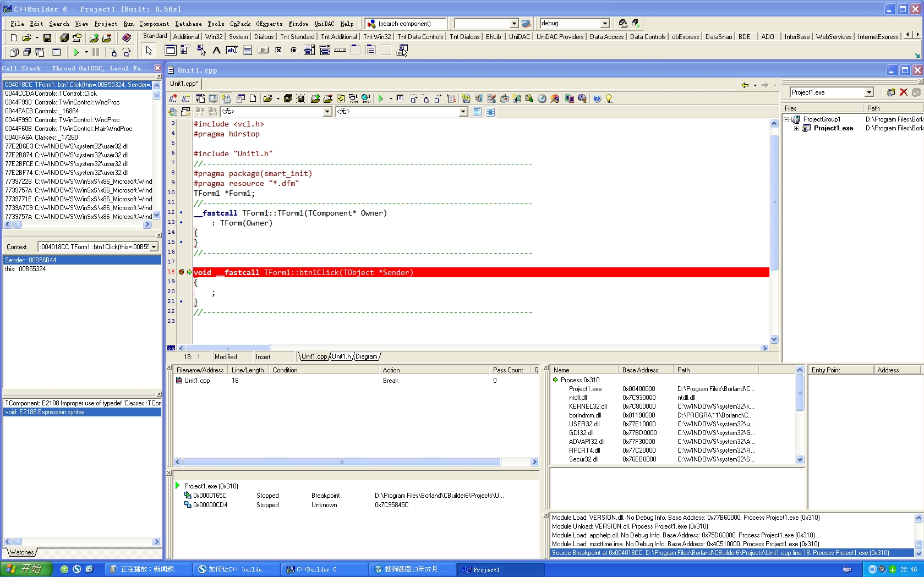Click the Save All toolbar icon
The width and height of the screenshot is (924, 577).
click(x=64, y=38)
